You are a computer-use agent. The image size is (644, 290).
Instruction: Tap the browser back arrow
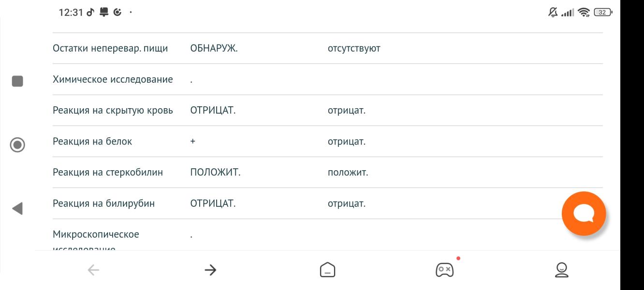point(93,270)
